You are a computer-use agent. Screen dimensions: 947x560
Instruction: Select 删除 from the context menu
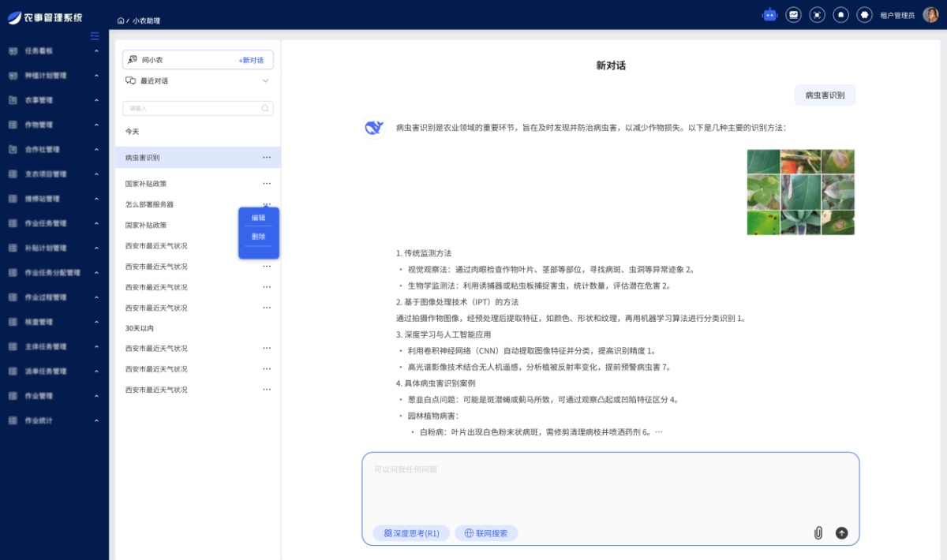pos(259,237)
